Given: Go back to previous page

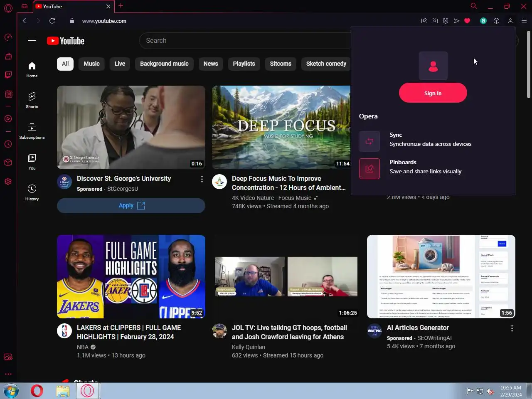Looking at the screenshot, I should (x=25, y=21).
